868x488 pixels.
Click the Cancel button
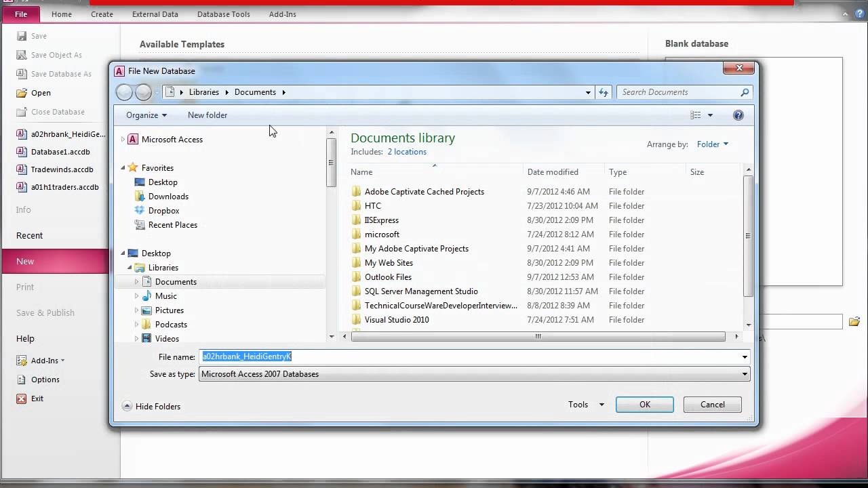coord(712,405)
